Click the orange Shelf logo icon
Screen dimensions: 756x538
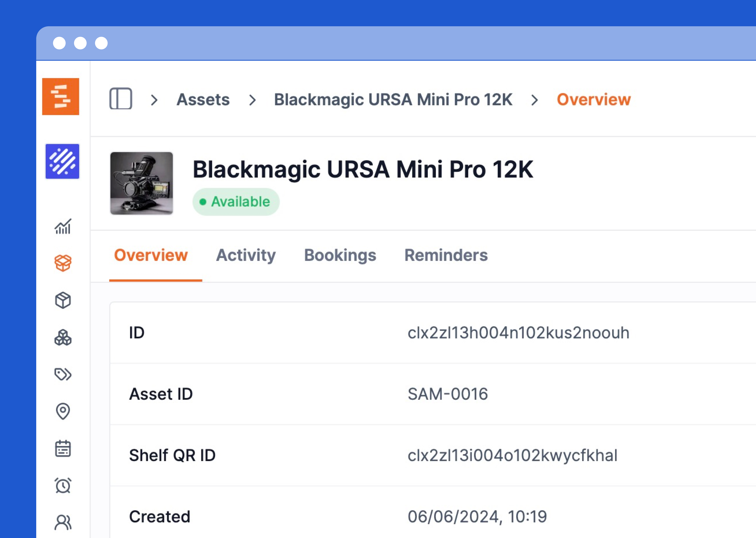point(61,96)
